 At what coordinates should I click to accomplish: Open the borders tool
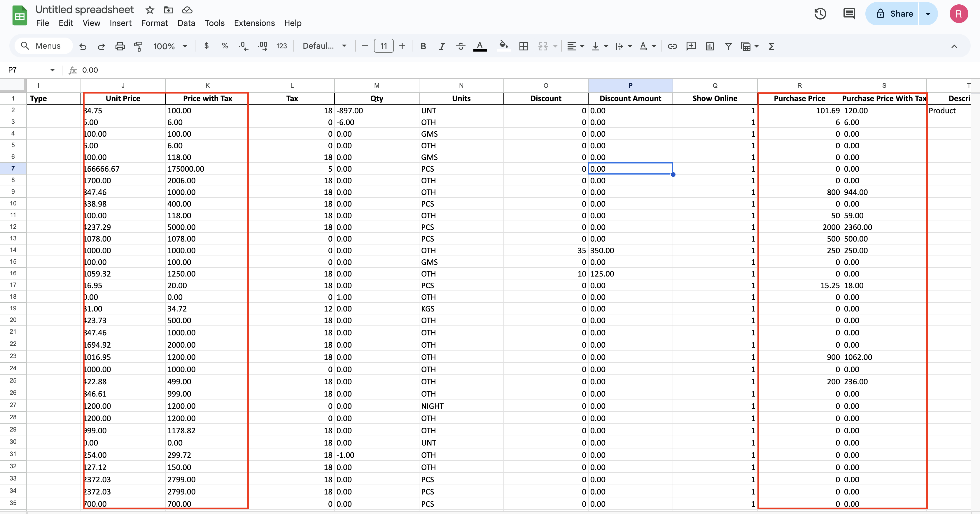point(523,46)
